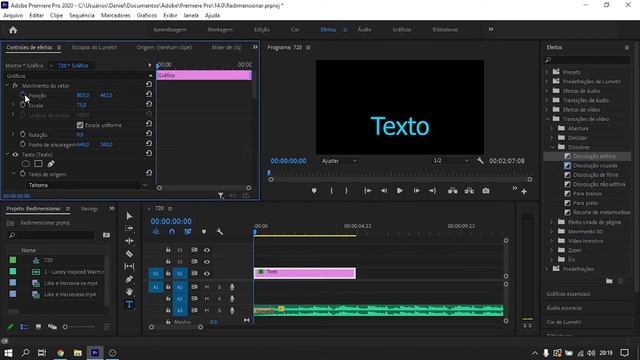
Task: Select the Type tool
Action: click(x=129, y=304)
